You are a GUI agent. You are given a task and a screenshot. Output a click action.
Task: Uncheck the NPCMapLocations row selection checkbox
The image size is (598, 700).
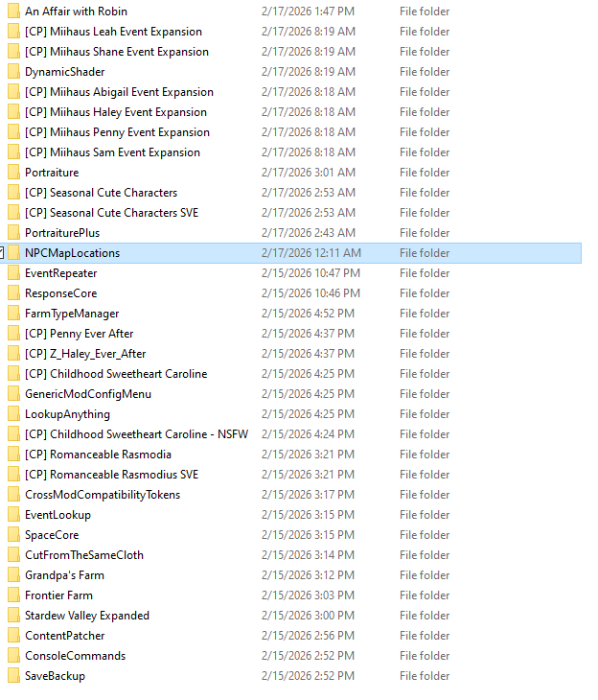(x=1, y=253)
